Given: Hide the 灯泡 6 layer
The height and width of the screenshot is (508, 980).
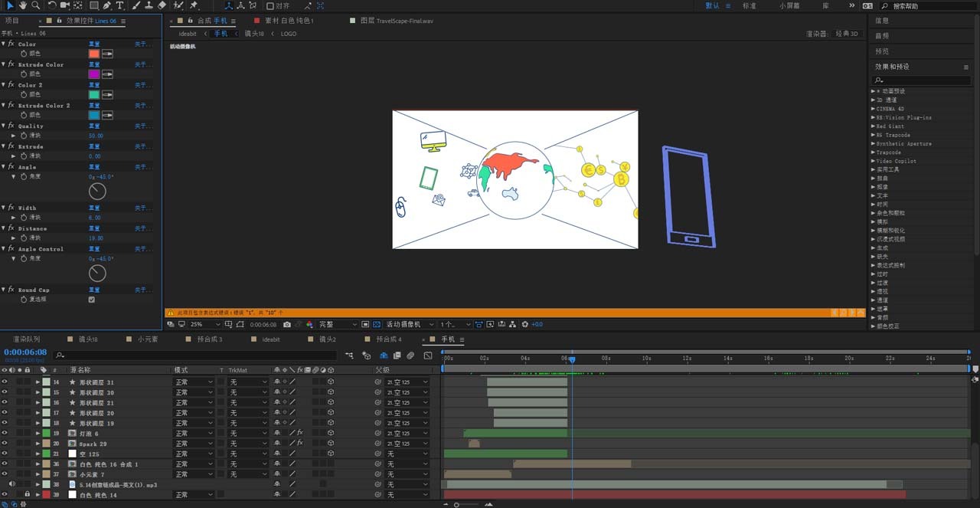Looking at the screenshot, I should 5,433.
